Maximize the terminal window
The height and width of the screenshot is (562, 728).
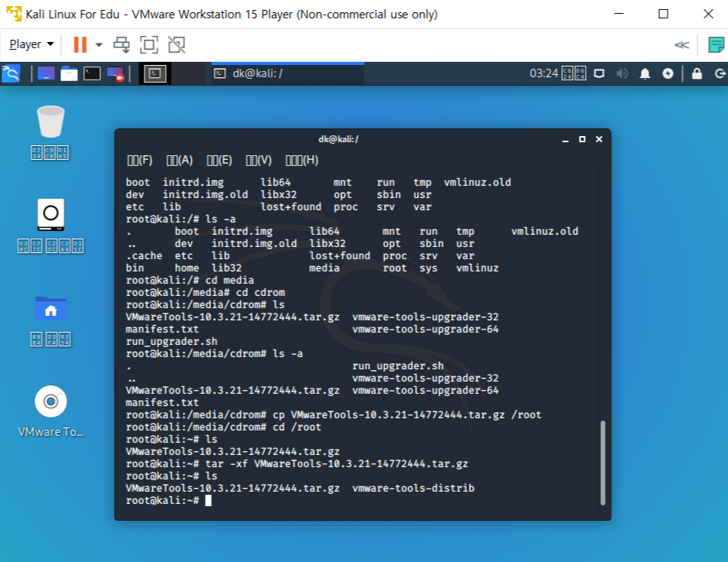click(582, 139)
